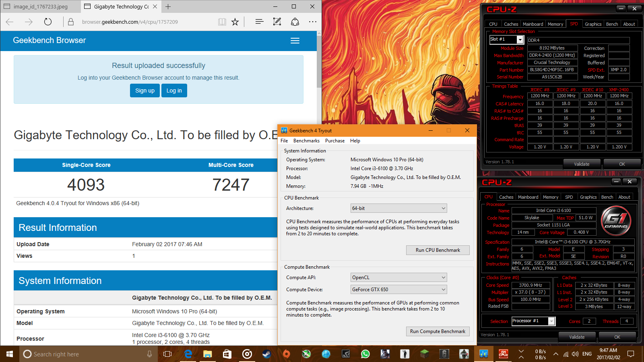Viewport: 644px width, 362px height.
Task: Click OK in lower CPU-Z window
Action: click(x=617, y=337)
